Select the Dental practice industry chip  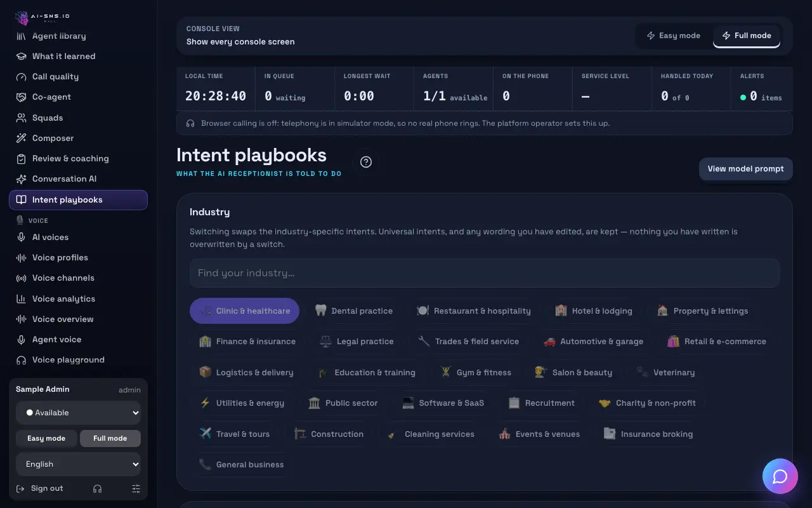354,311
